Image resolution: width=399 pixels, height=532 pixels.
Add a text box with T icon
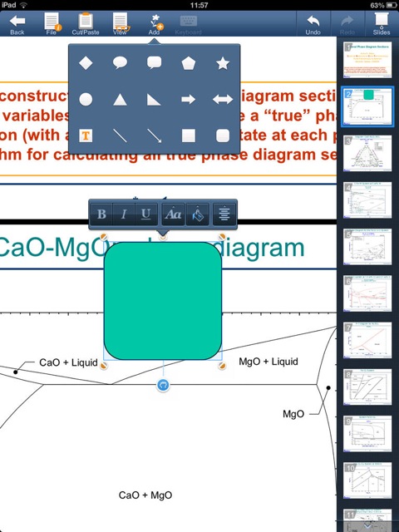click(86, 135)
